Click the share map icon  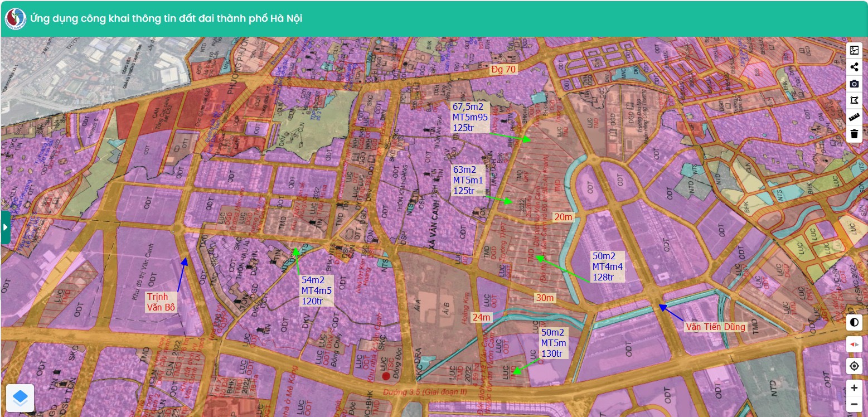(854, 67)
